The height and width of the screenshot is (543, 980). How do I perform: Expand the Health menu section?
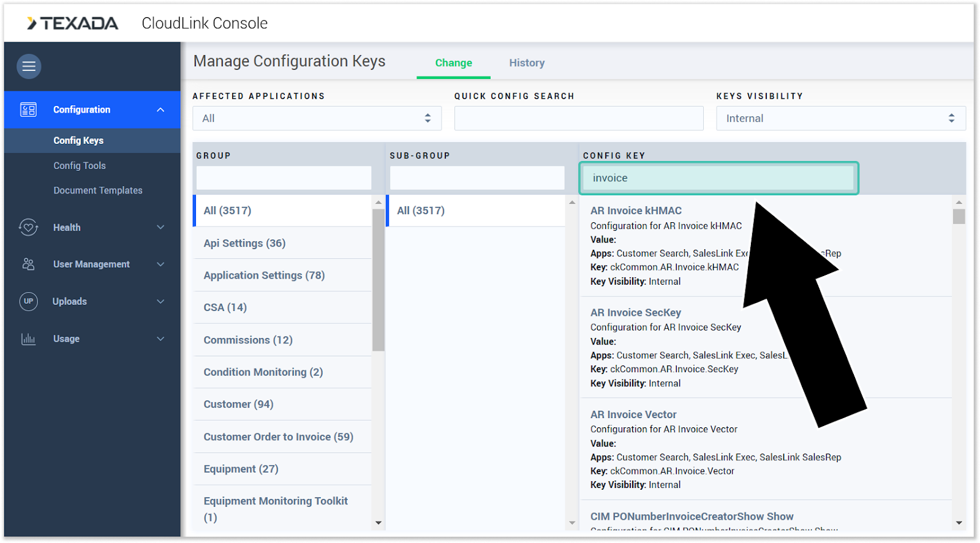(x=160, y=227)
